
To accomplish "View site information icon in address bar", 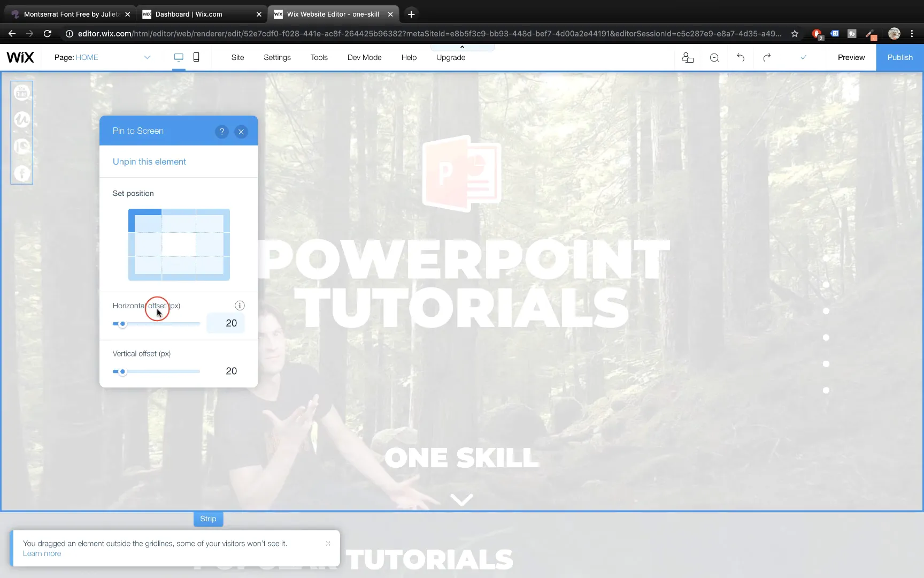I will (x=69, y=34).
